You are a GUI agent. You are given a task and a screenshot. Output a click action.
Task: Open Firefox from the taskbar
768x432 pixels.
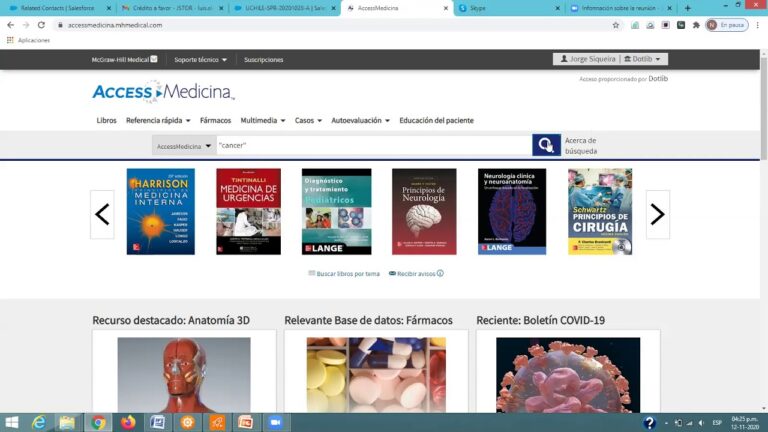[128, 422]
